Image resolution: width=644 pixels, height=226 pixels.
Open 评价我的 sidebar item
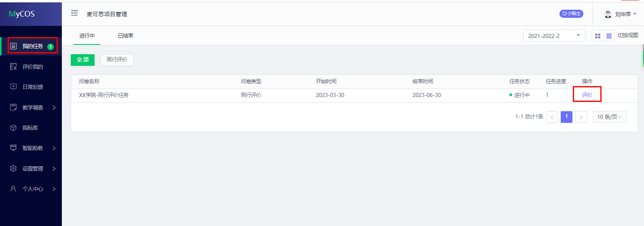point(32,67)
